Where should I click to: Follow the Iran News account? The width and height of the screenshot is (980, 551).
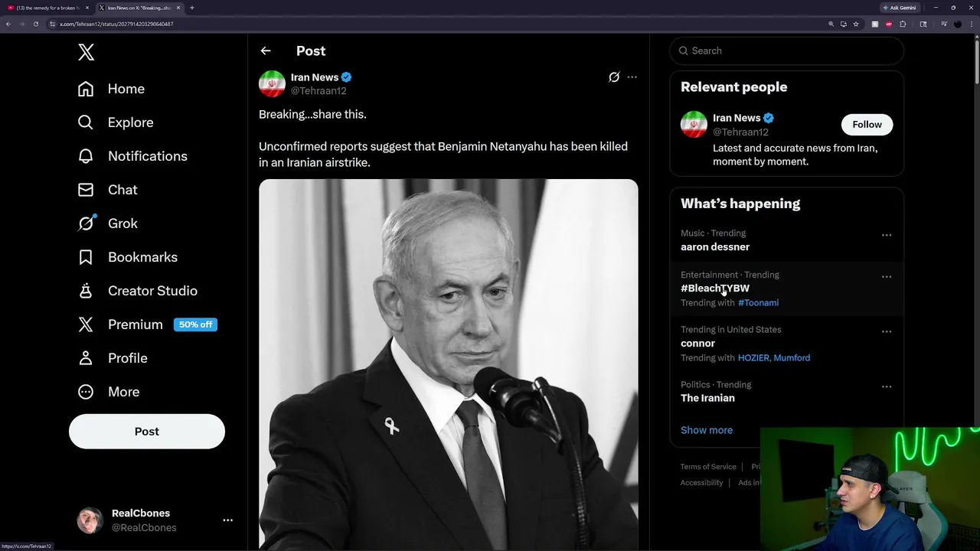point(867,125)
